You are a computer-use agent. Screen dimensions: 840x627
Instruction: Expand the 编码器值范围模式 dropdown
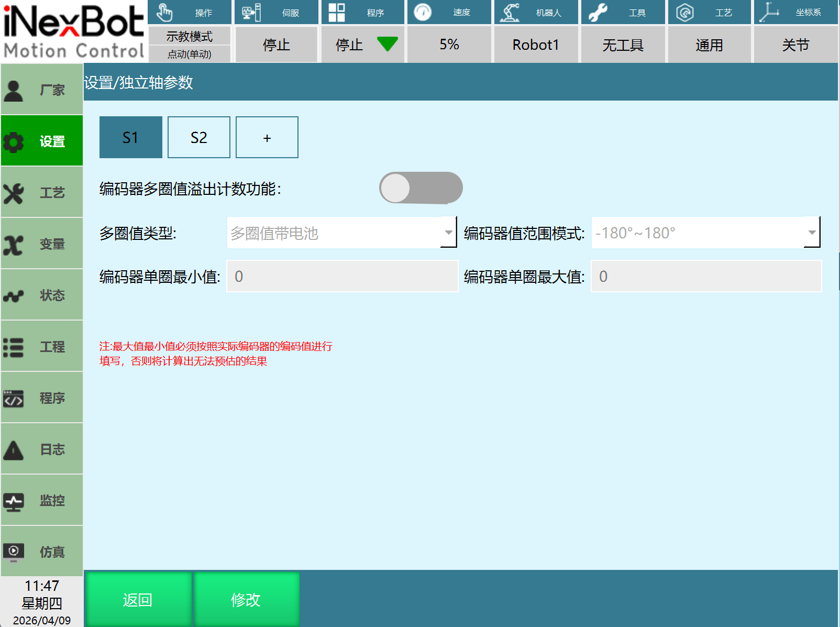(x=705, y=233)
